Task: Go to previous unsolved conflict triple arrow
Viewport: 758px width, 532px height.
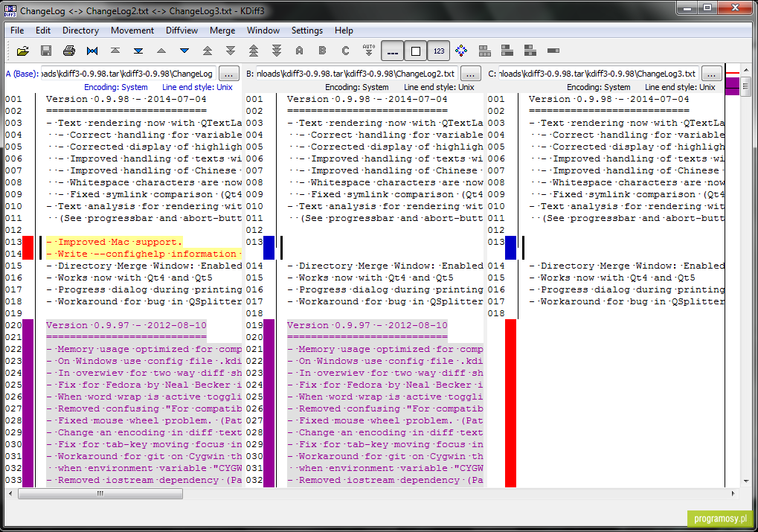Action: (x=254, y=51)
